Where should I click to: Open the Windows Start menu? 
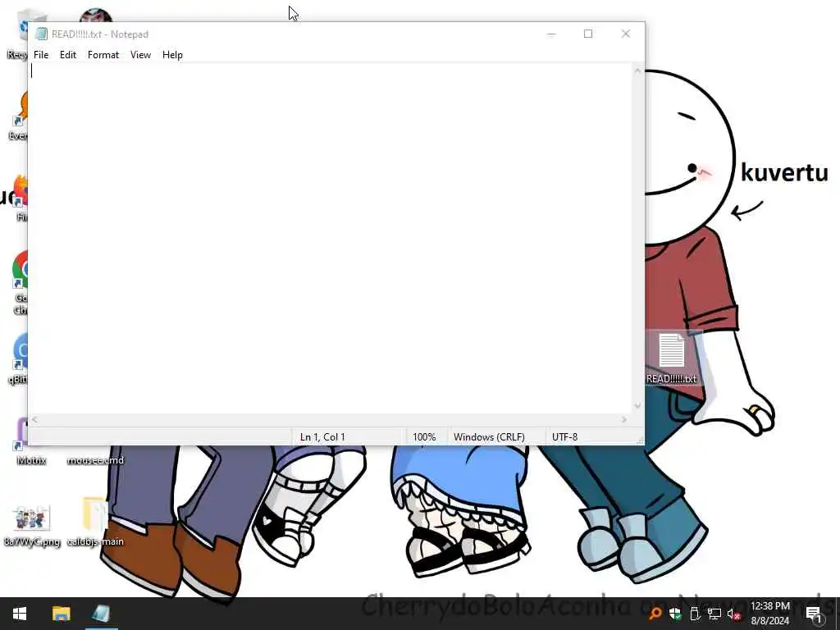pyautogui.click(x=20, y=614)
